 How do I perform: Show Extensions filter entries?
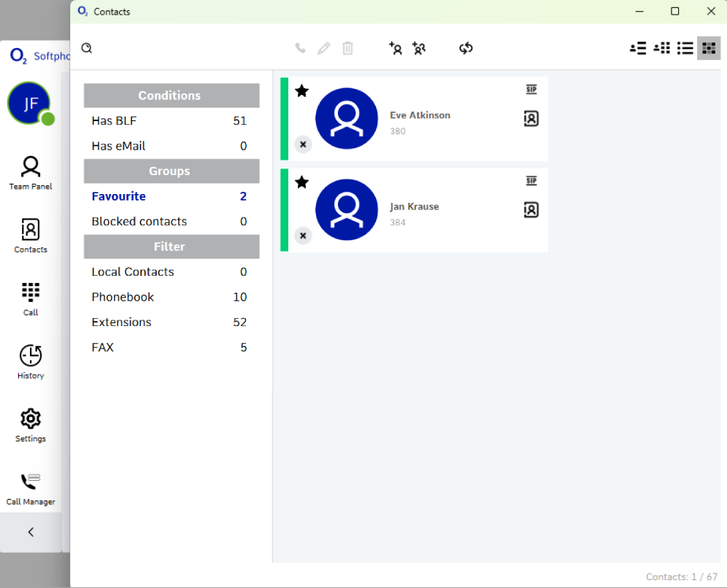click(x=121, y=322)
